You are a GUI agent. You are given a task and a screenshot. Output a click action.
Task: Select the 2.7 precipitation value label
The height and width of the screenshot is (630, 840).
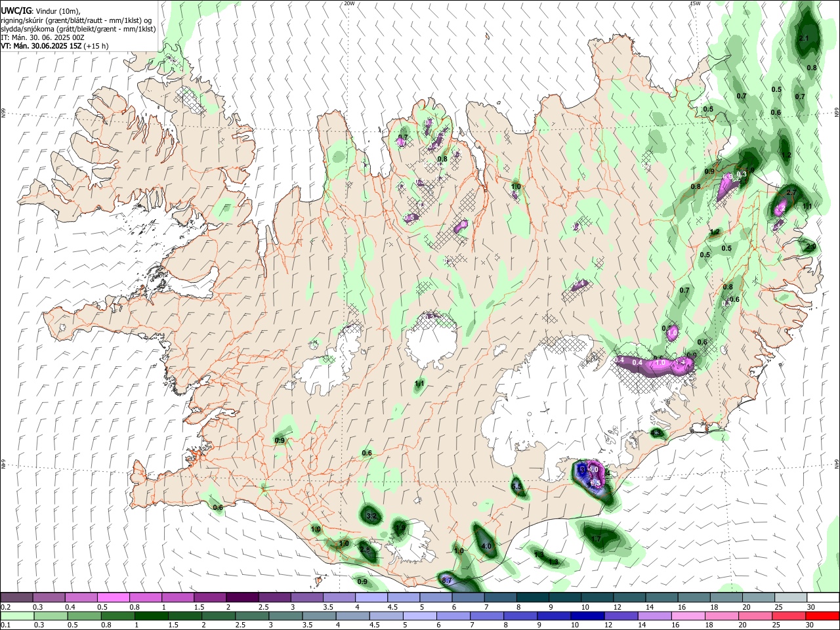coord(791,192)
